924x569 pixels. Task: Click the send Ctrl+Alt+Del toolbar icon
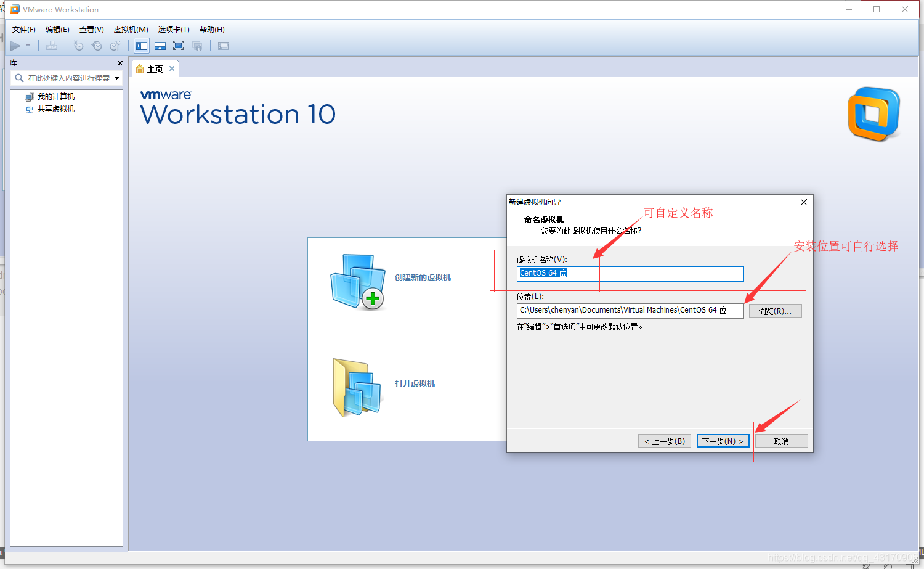point(52,46)
